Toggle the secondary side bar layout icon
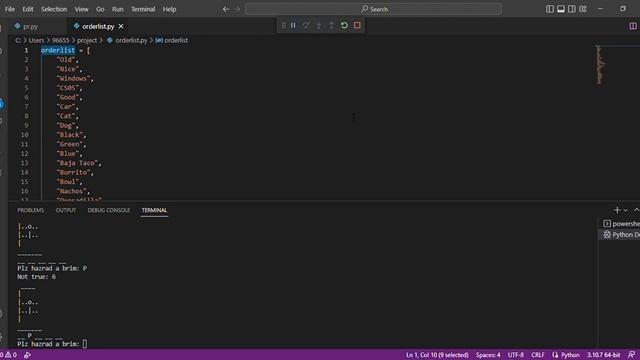This screenshot has width=640, height=360. (x=572, y=9)
